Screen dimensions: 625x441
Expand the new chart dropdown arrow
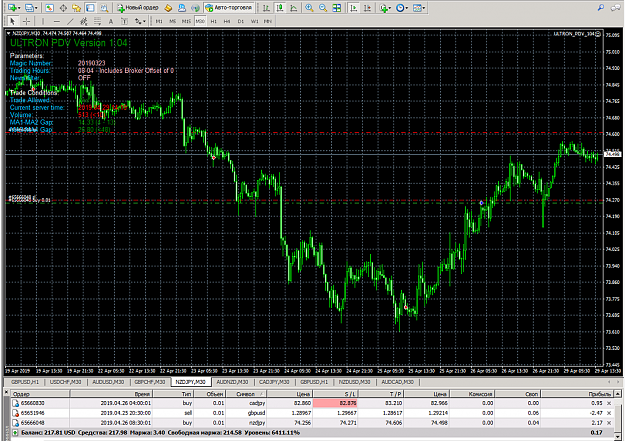[x=19, y=8]
